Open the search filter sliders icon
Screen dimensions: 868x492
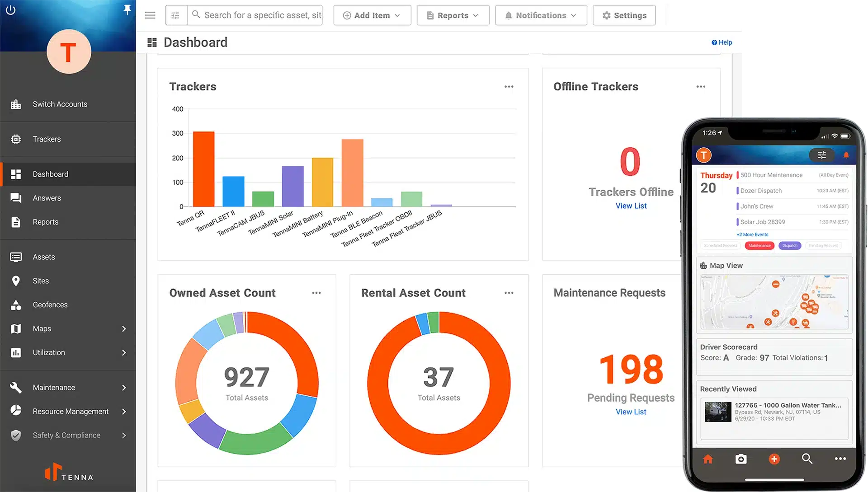(176, 15)
